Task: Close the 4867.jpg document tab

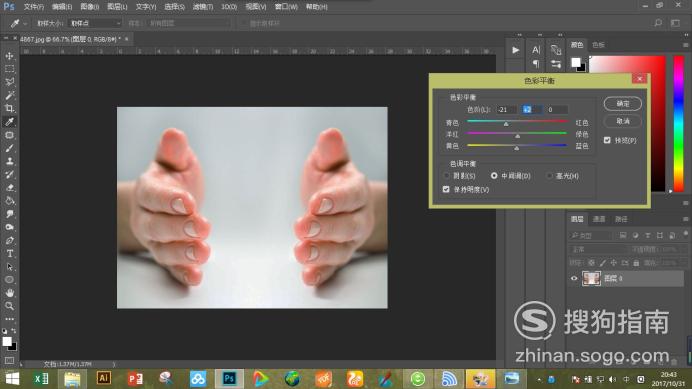Action: (x=127, y=39)
